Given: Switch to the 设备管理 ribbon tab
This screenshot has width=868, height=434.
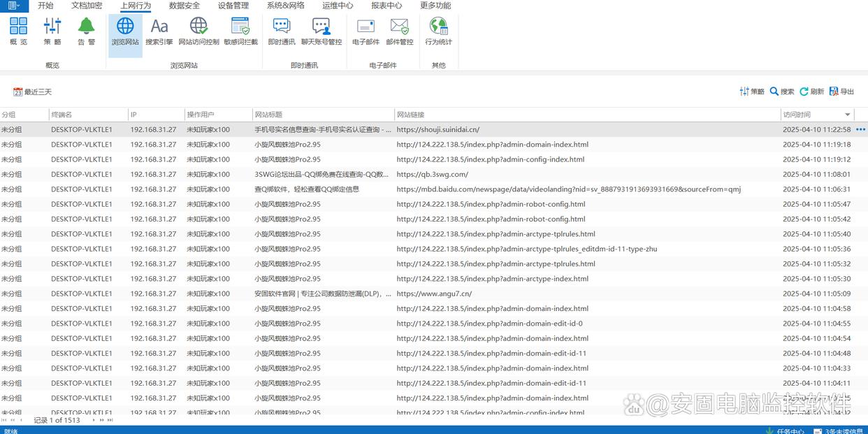Looking at the screenshot, I should pos(233,6).
